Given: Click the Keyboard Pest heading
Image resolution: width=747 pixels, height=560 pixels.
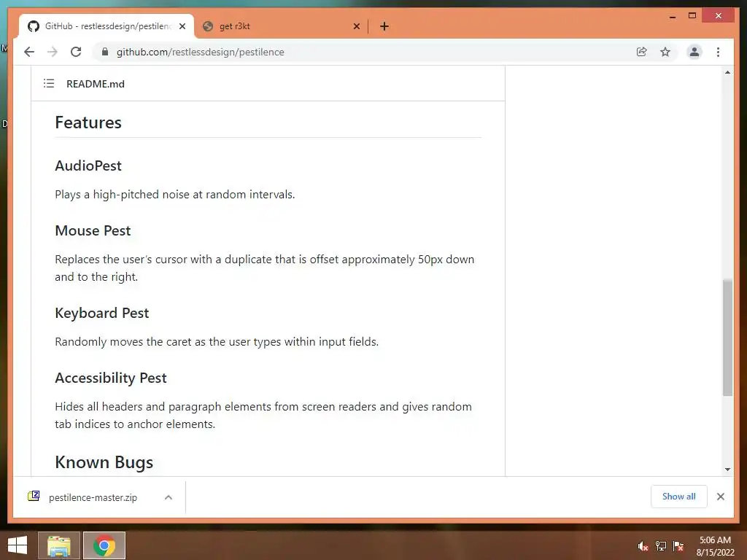Looking at the screenshot, I should click(102, 313).
